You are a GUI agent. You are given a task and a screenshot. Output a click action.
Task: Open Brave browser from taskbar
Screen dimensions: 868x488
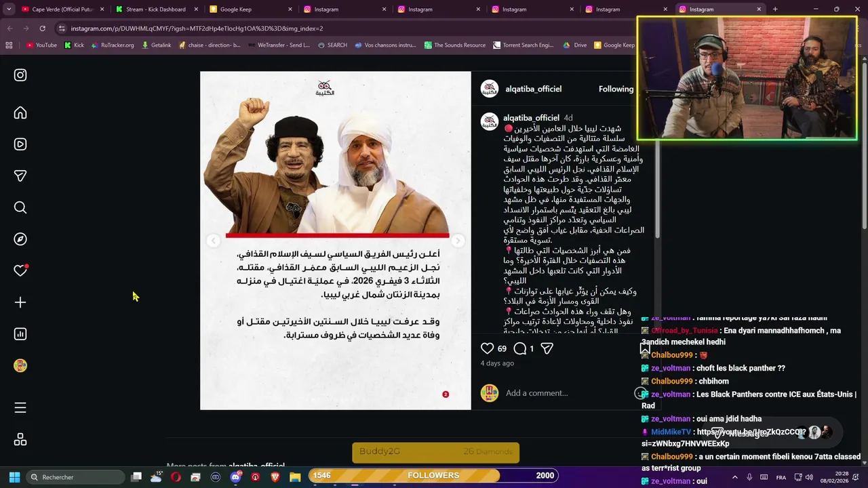275,477
